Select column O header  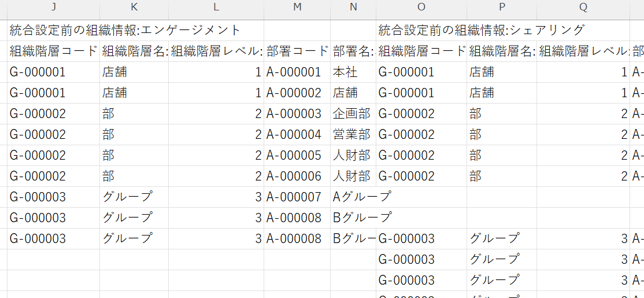pyautogui.click(x=421, y=7)
